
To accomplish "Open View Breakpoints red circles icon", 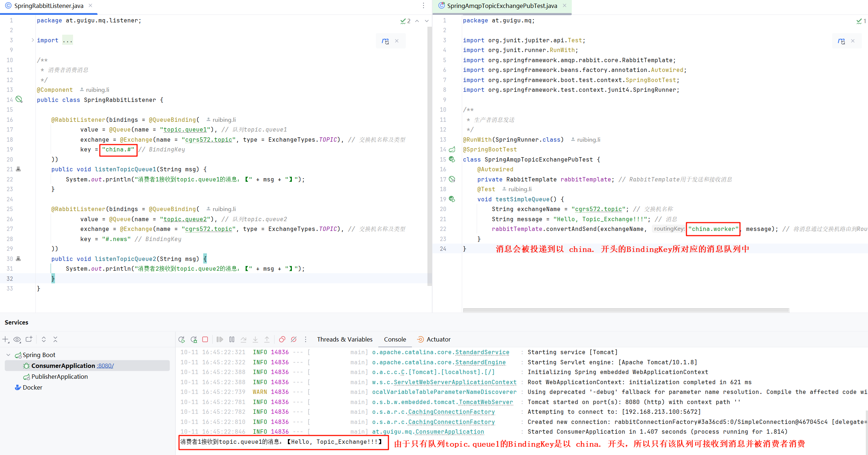I will pos(282,339).
